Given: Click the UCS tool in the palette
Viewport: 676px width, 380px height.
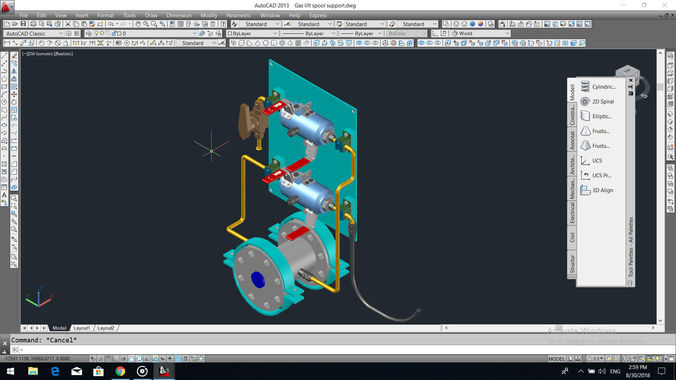Looking at the screenshot, I should pyautogui.click(x=592, y=160).
